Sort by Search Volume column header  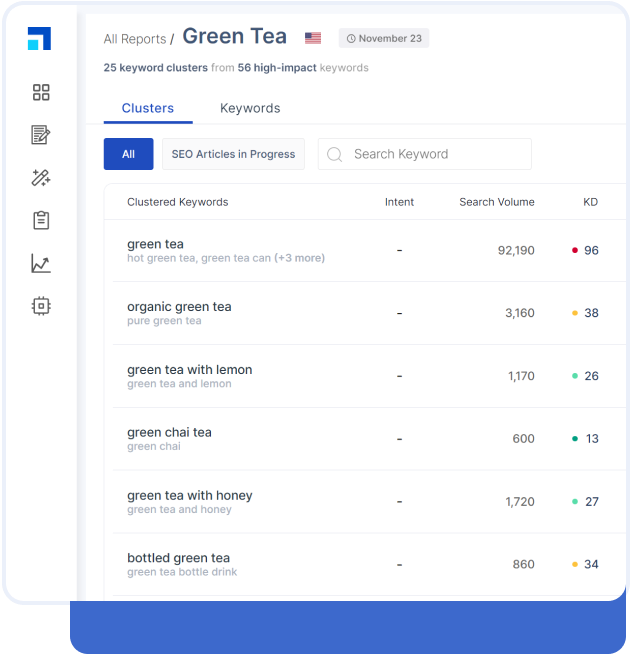[x=497, y=202]
